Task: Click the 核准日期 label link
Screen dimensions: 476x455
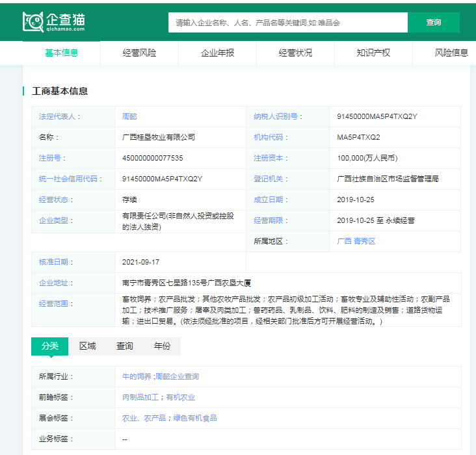Action: coord(53,262)
